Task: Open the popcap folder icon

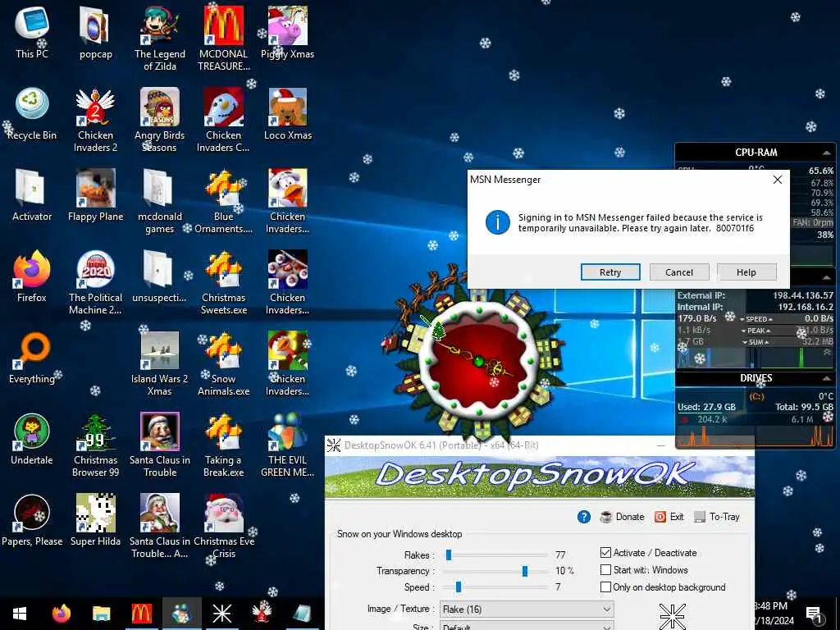Action: pos(95,32)
